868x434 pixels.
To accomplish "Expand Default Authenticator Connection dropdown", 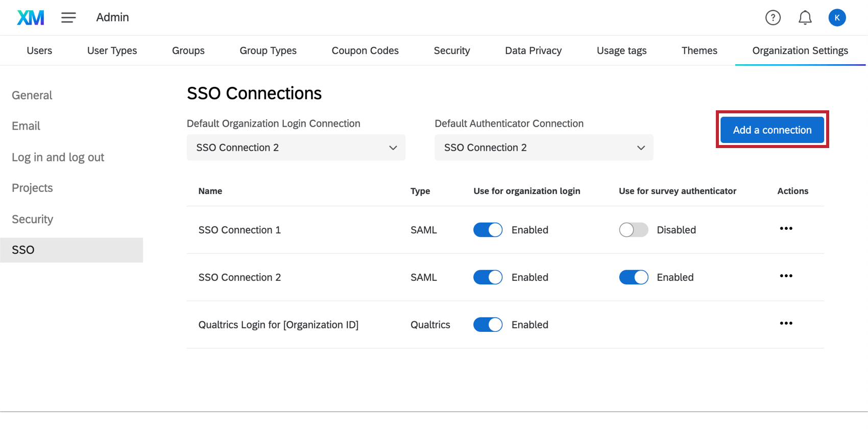I will (x=543, y=148).
